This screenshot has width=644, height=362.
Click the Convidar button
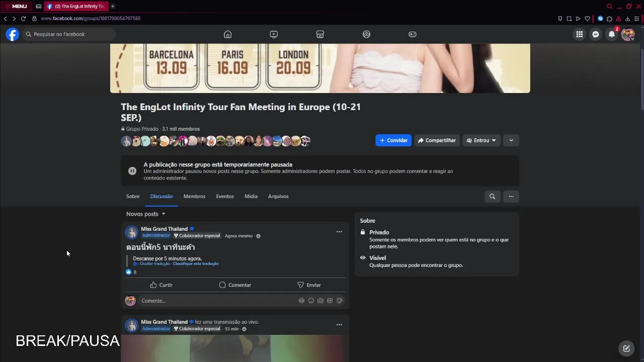(x=393, y=140)
